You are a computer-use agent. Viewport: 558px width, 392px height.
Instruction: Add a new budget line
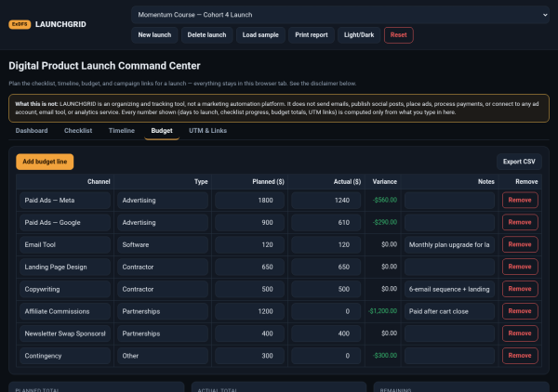[45, 162]
